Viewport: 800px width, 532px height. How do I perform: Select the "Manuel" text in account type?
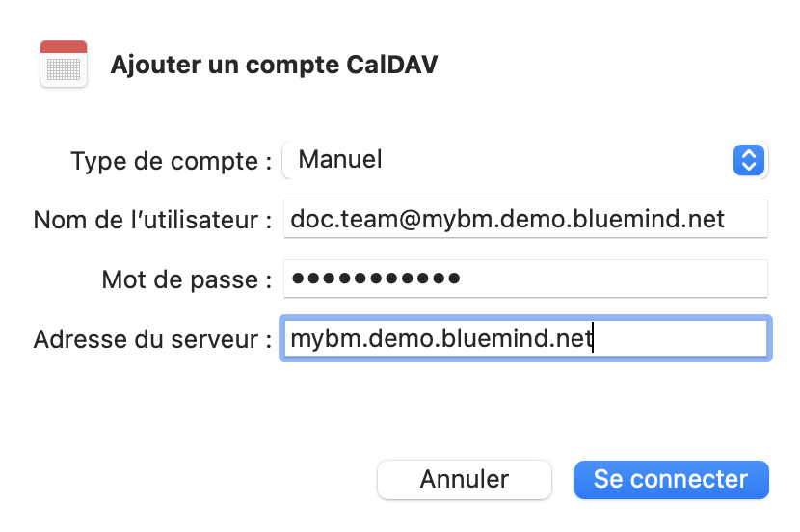click(x=340, y=159)
